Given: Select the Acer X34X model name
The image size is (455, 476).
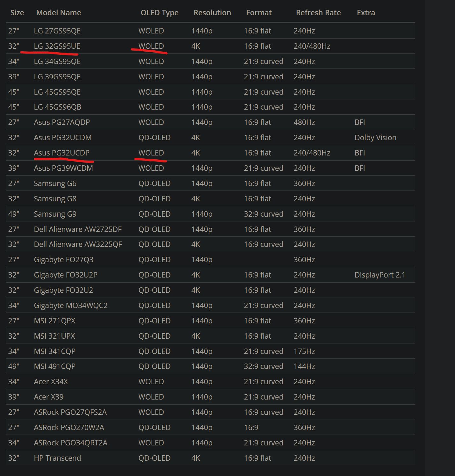Looking at the screenshot, I should click(x=51, y=382).
